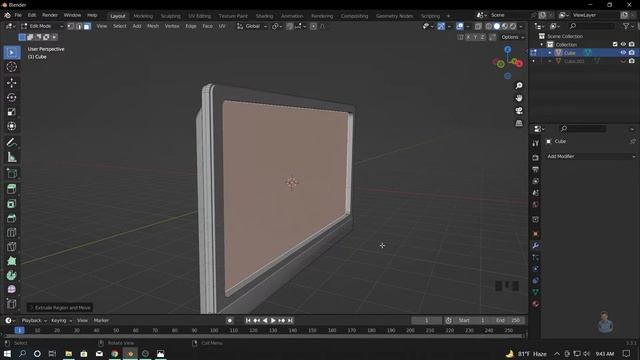Select the Measure tool
The height and width of the screenshot is (360, 640).
point(11,157)
